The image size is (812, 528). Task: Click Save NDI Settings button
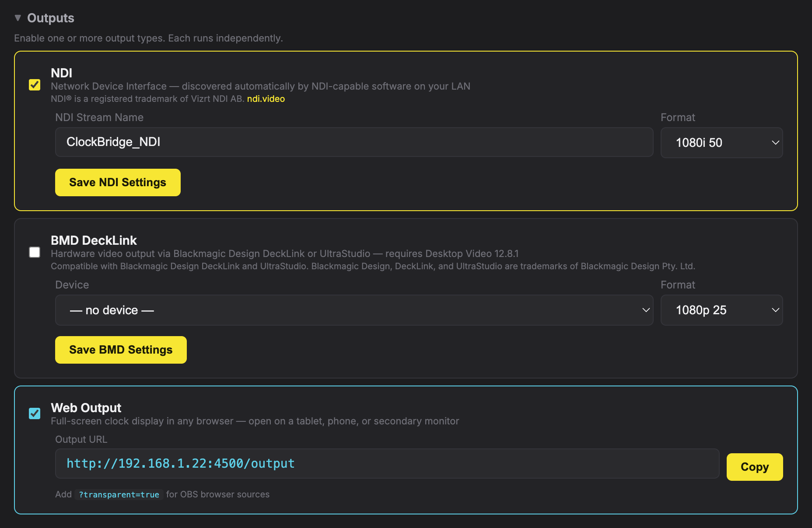(x=118, y=182)
